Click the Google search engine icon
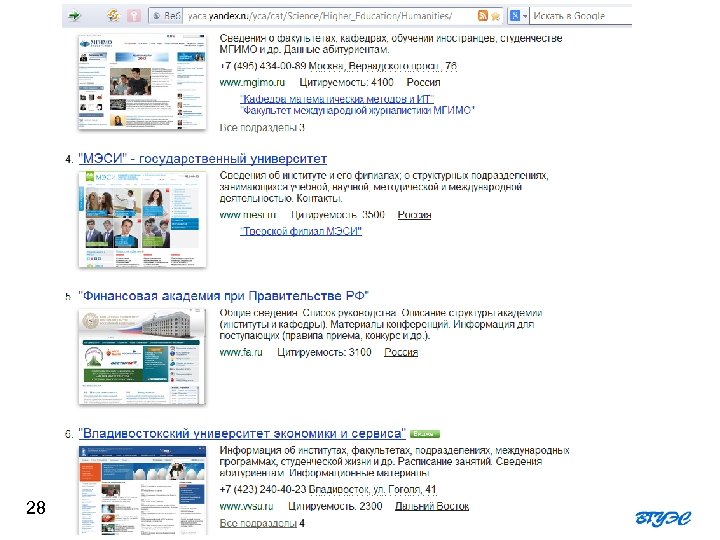Viewport: 720px width, 540px height. click(515, 16)
